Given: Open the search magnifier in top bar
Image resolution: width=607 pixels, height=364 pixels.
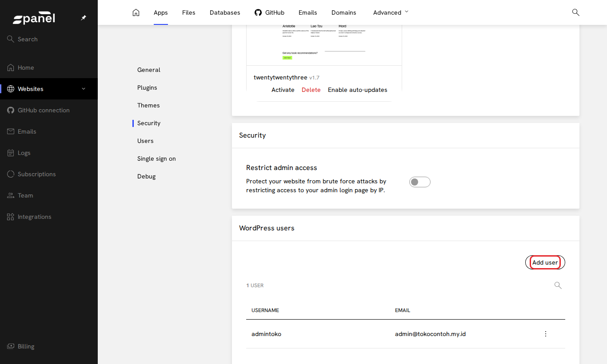Looking at the screenshot, I should click(x=575, y=12).
